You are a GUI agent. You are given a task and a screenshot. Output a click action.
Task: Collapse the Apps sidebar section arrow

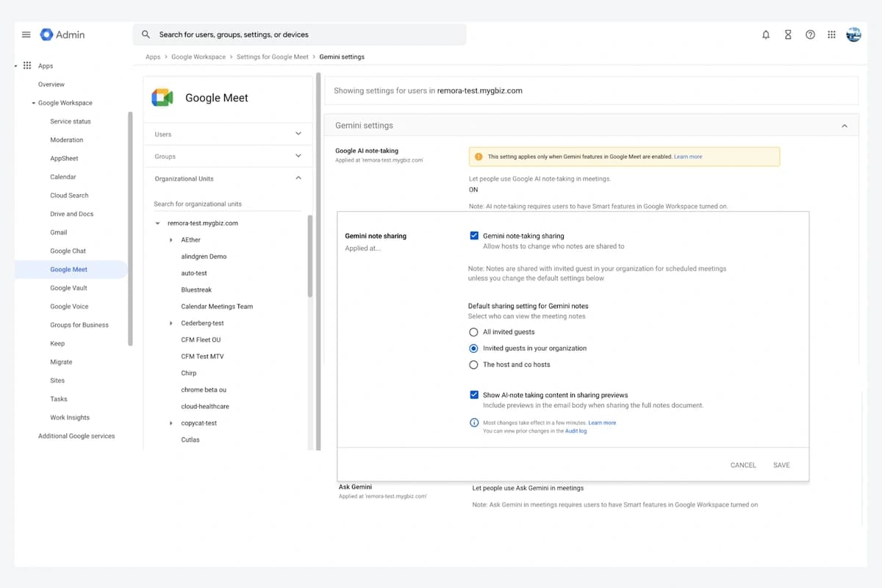[x=15, y=65]
